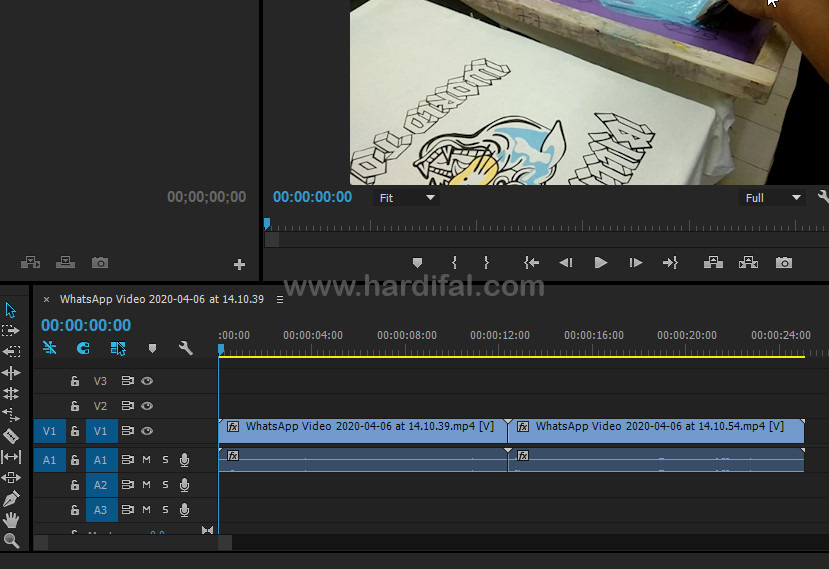Toggle V1 track output eye
829x569 pixels.
[x=147, y=431]
